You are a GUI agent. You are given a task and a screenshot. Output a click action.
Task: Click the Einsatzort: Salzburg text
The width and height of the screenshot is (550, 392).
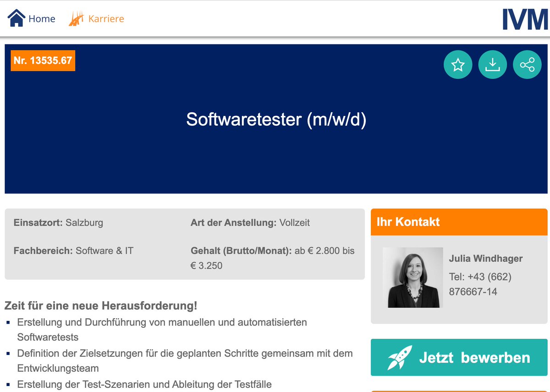[x=58, y=223]
